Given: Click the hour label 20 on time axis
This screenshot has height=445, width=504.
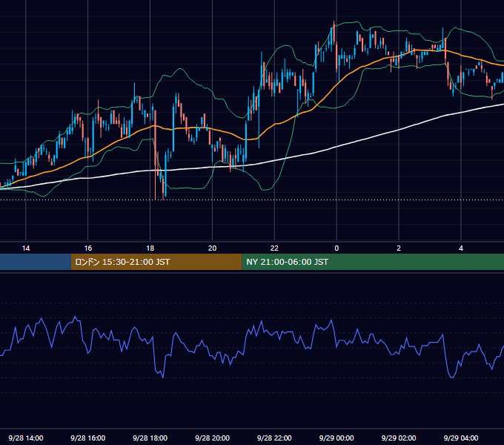Looking at the screenshot, I should click(x=212, y=248).
